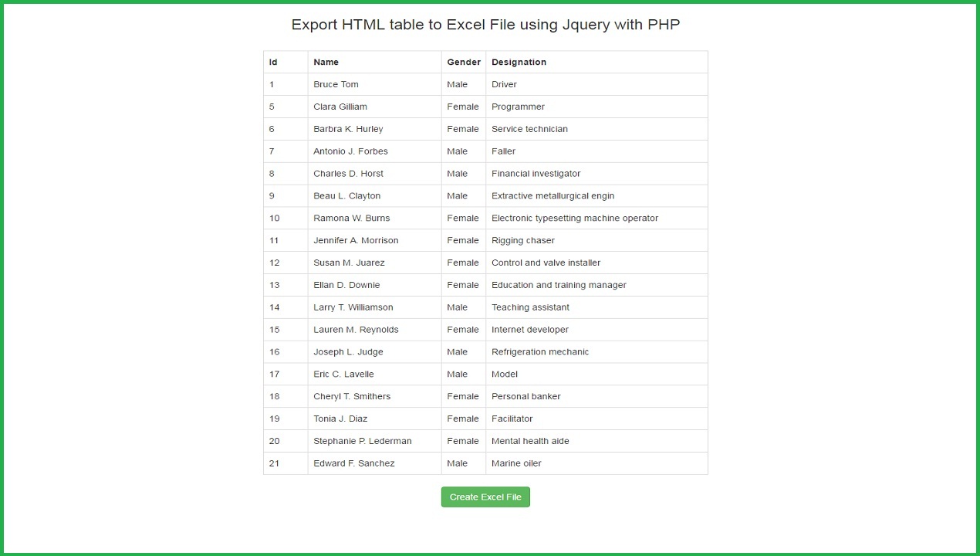Select the row for Clara Gilliam
The width and height of the screenshot is (980, 556).
(x=340, y=107)
